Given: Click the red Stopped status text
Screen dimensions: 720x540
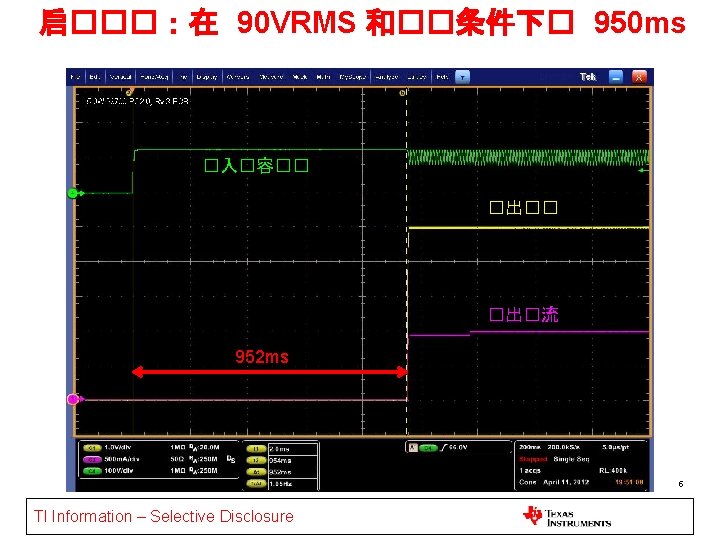Looking at the screenshot, I should [x=533, y=459].
